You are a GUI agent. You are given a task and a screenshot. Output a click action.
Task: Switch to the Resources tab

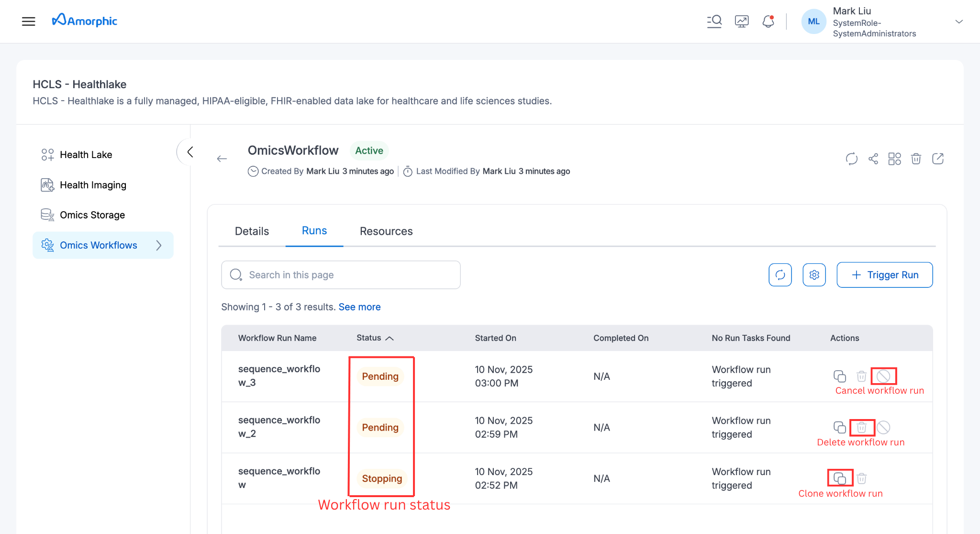tap(386, 231)
